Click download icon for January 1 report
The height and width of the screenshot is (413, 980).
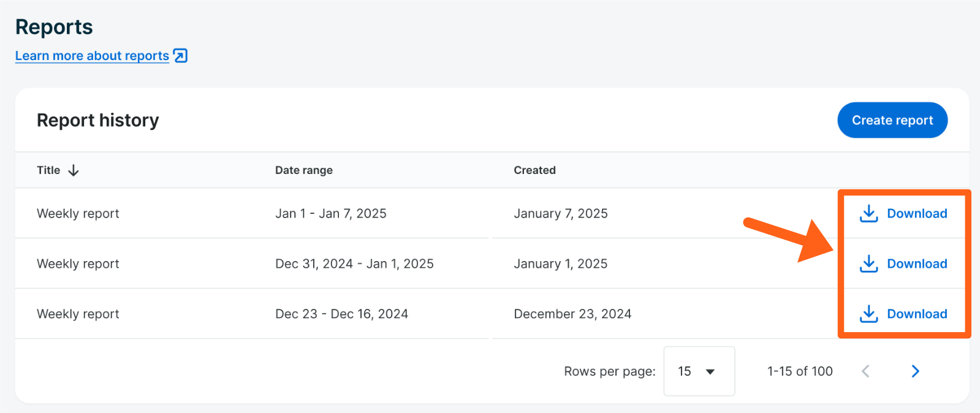click(x=868, y=263)
